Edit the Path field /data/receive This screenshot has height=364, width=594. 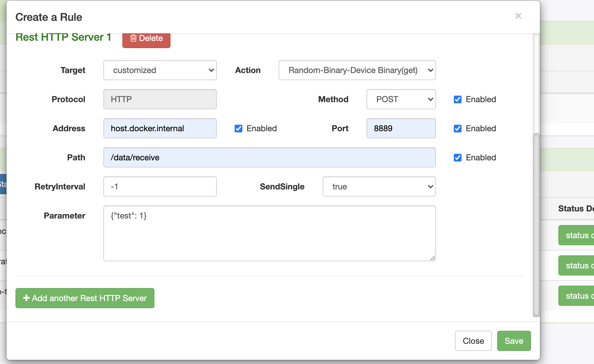point(269,157)
